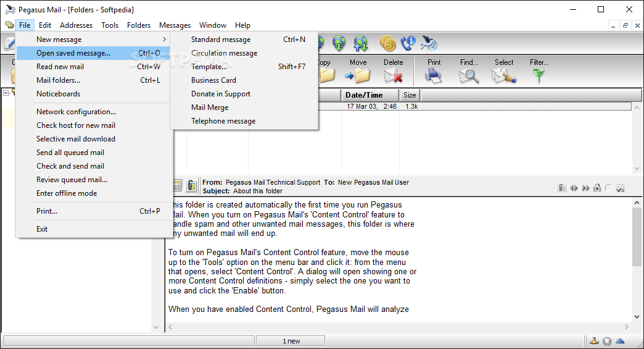Expand the New message submenu arrow
Screen dimensions: 644x349
(x=164, y=40)
